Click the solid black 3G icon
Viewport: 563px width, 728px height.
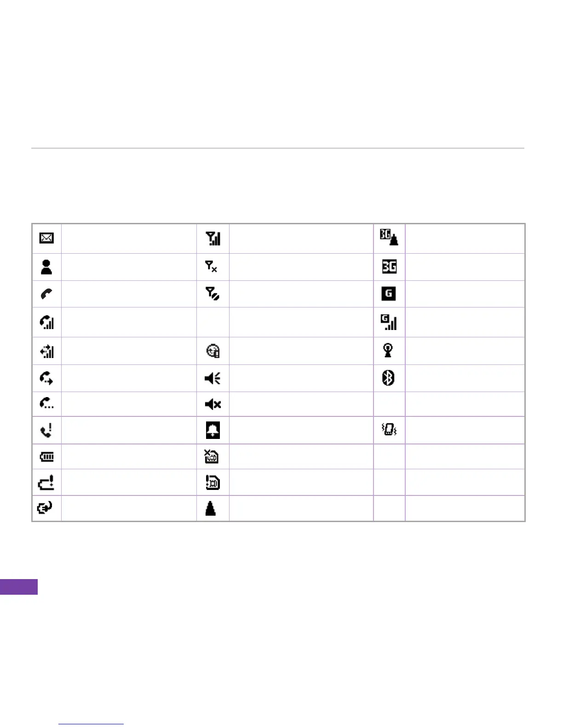pos(389,267)
